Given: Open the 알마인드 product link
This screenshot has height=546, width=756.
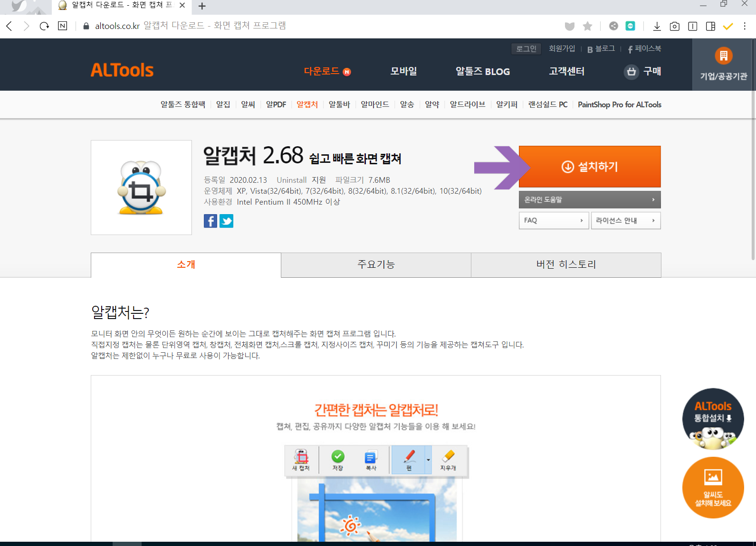Looking at the screenshot, I should [375, 104].
